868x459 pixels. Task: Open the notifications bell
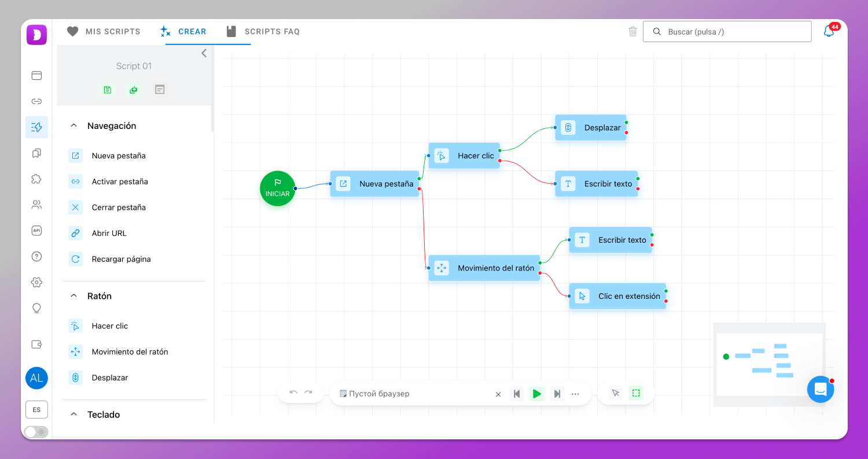pyautogui.click(x=829, y=32)
